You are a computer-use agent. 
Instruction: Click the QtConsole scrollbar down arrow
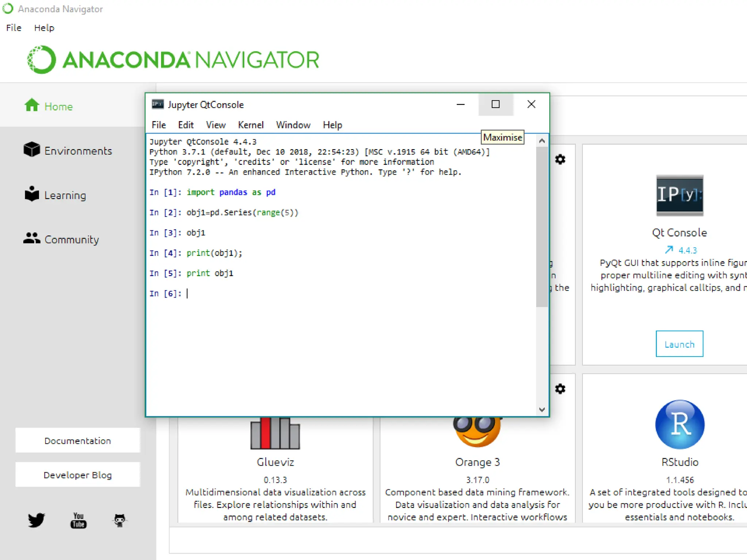click(542, 409)
